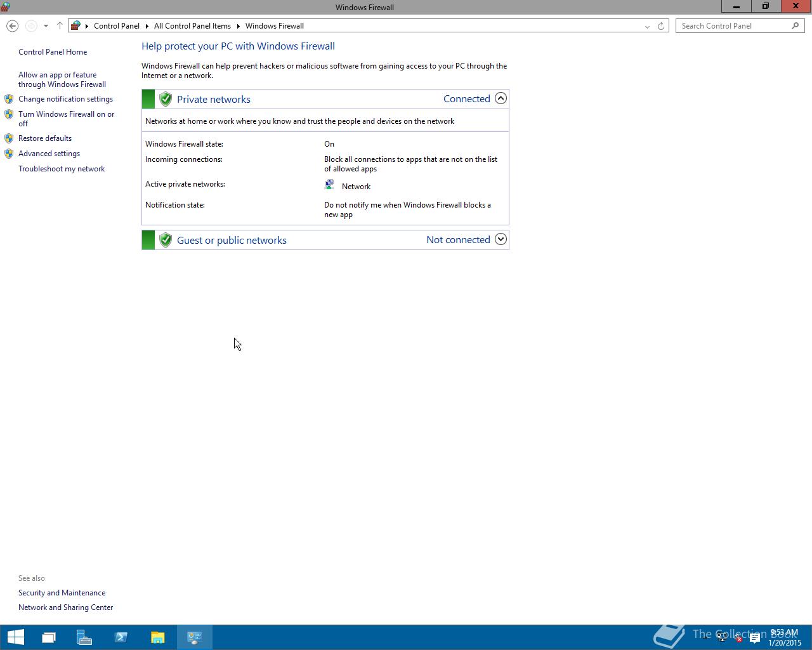Click shield icon beside Change notification settings

pyautogui.click(x=9, y=99)
